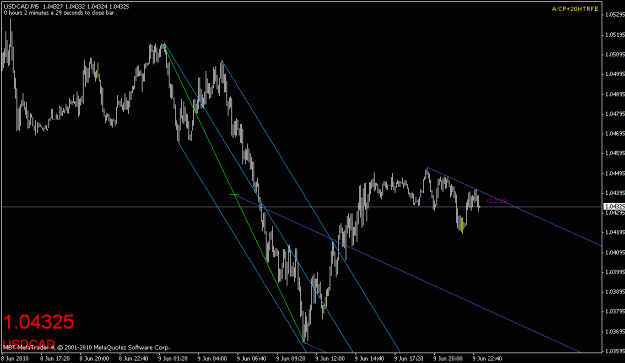Image resolution: width=625 pixels, height=363 pixels.
Task: Click the 8 Jun 17:20 time label
Action: pyautogui.click(x=55, y=359)
